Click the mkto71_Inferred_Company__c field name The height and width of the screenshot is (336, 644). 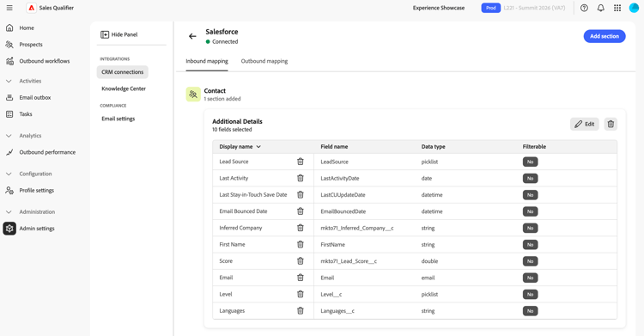[x=357, y=228]
